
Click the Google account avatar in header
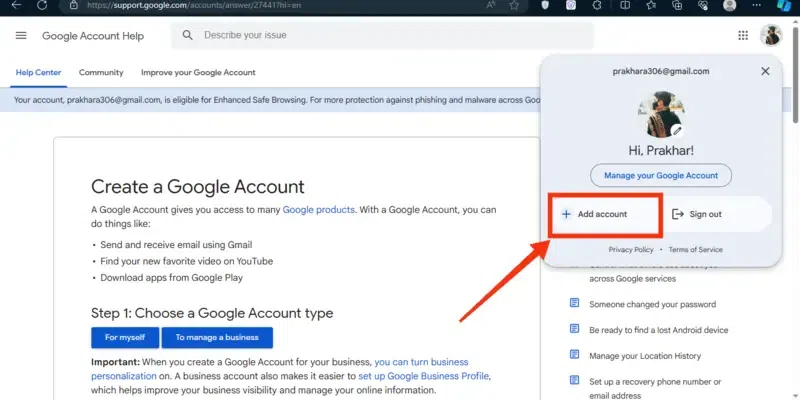[x=770, y=35]
